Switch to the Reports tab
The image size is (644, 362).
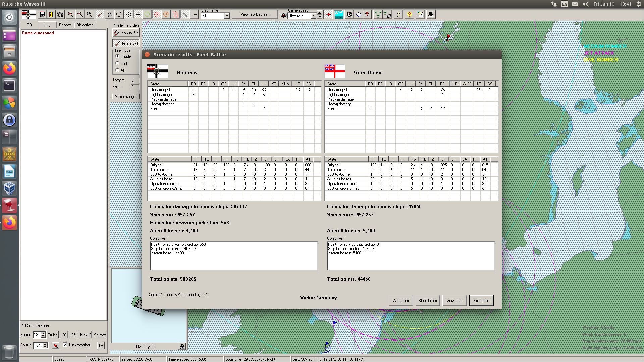tap(65, 25)
